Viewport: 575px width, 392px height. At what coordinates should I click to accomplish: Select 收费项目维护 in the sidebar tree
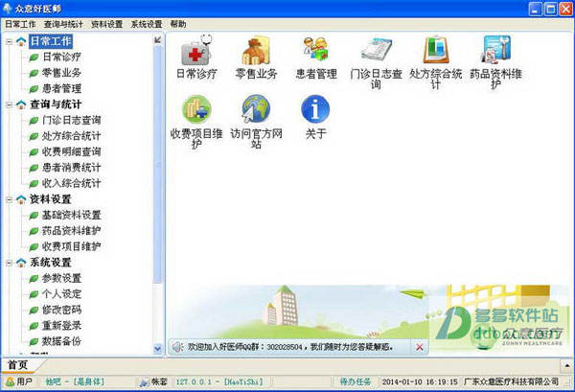[72, 246]
